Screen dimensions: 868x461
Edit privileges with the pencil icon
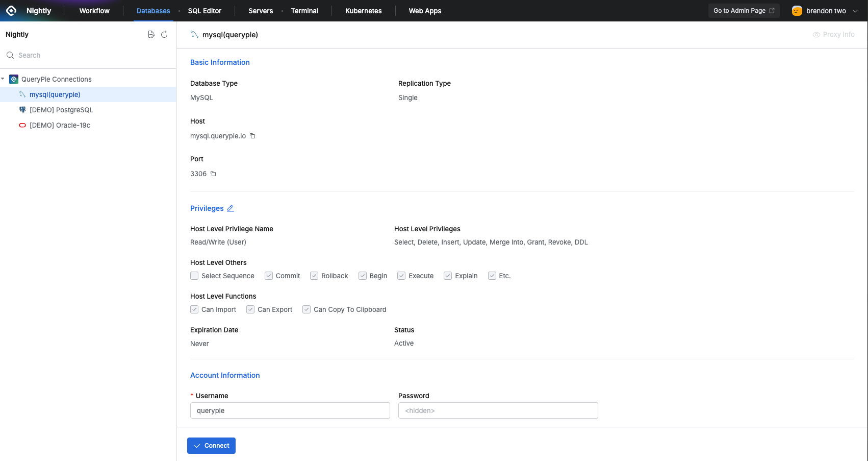231,208
